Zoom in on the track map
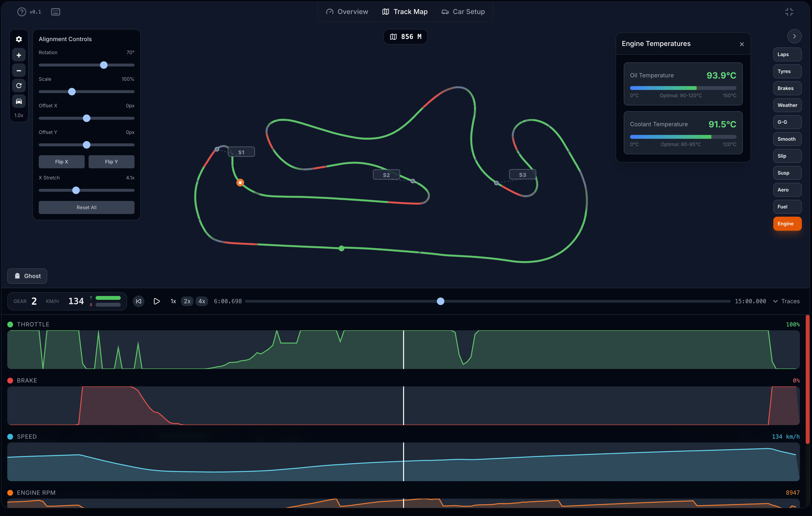 pos(19,55)
